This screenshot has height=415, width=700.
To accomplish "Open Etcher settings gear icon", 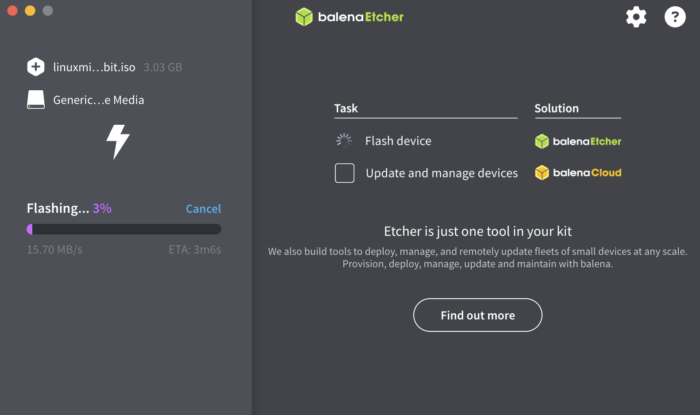I will [x=636, y=17].
